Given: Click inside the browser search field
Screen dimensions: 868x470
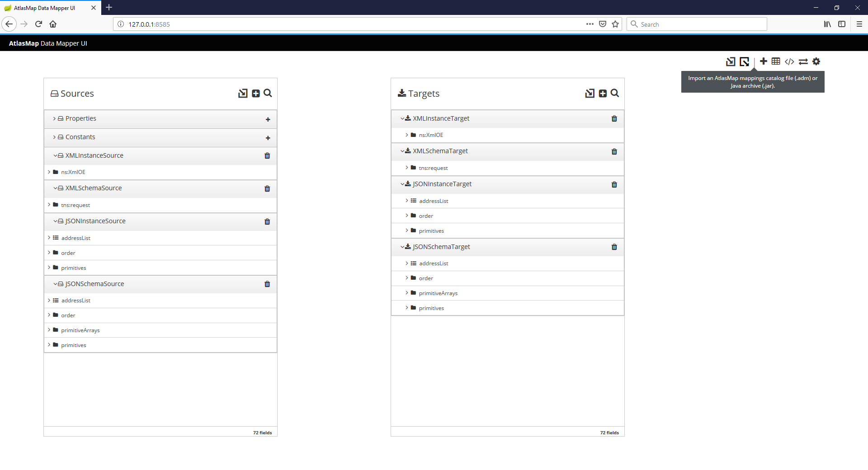Looking at the screenshot, I should [x=696, y=24].
